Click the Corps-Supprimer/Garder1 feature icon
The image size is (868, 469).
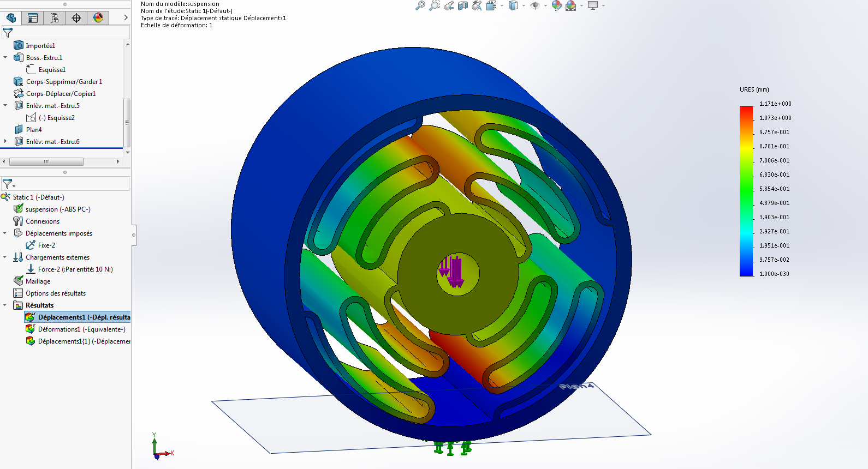pyautogui.click(x=19, y=82)
